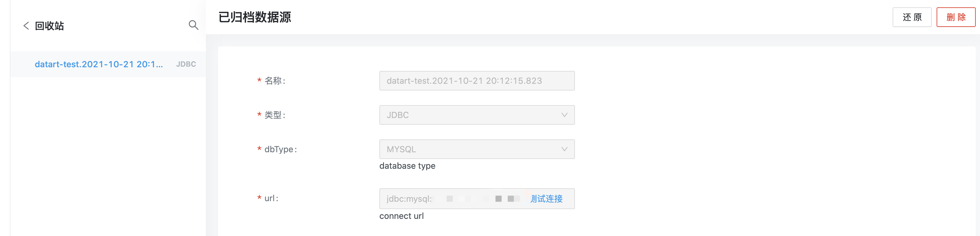Click the red 删除 delete button
This screenshot has width=980, height=236.
click(x=956, y=17)
